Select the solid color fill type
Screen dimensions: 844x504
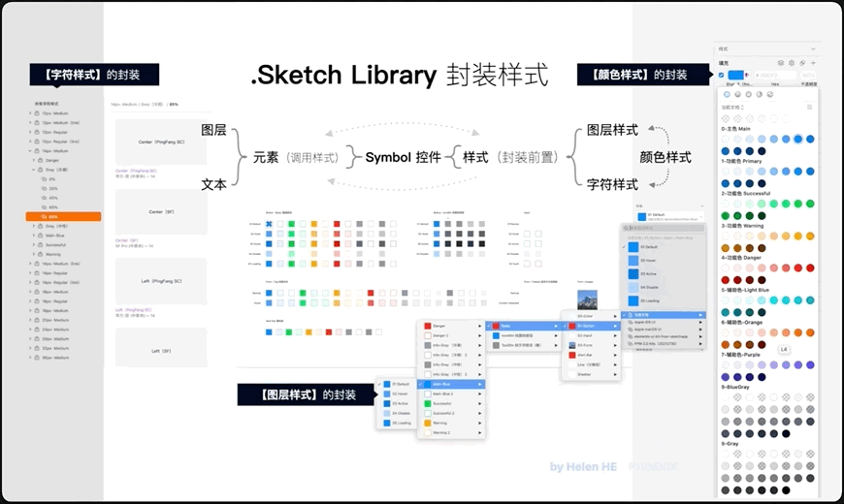727,94
